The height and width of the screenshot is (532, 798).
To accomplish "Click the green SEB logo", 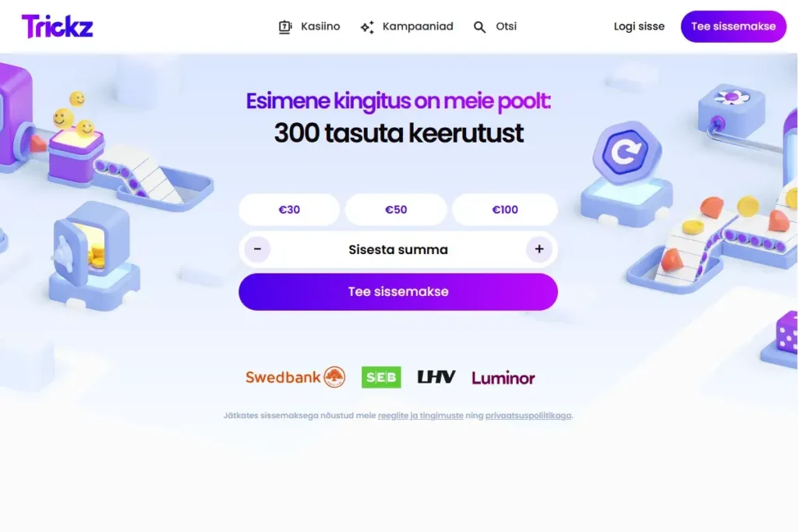I will pyautogui.click(x=381, y=377).
